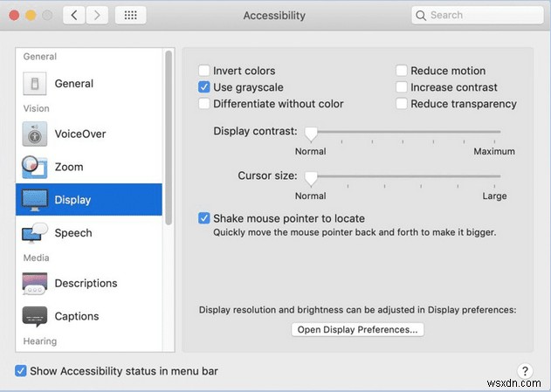Toggle Show Accessibility status in menu bar
This screenshot has height=392, width=551.
(21, 371)
